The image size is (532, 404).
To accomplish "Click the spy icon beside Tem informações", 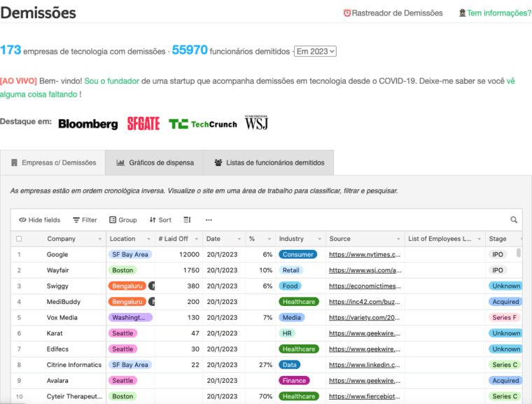I will (x=462, y=13).
